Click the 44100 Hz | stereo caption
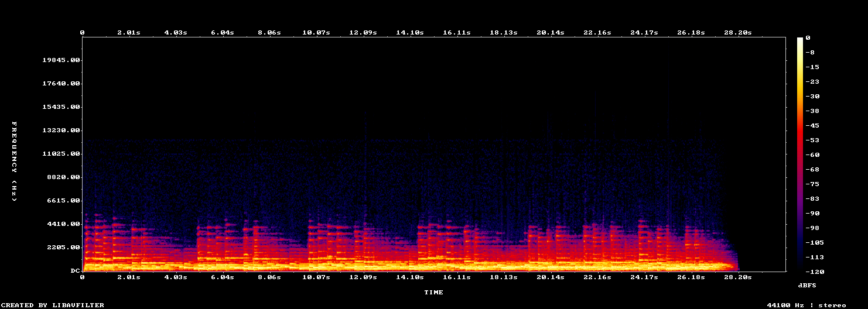The image size is (868, 309). (x=807, y=305)
